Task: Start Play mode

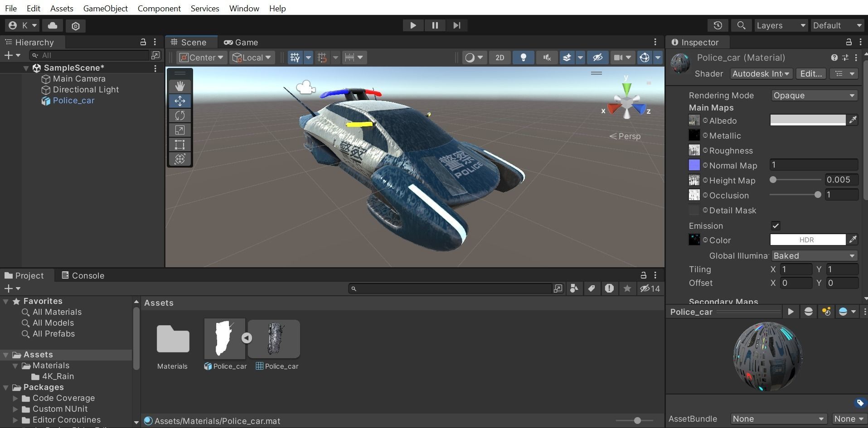Action: point(413,25)
